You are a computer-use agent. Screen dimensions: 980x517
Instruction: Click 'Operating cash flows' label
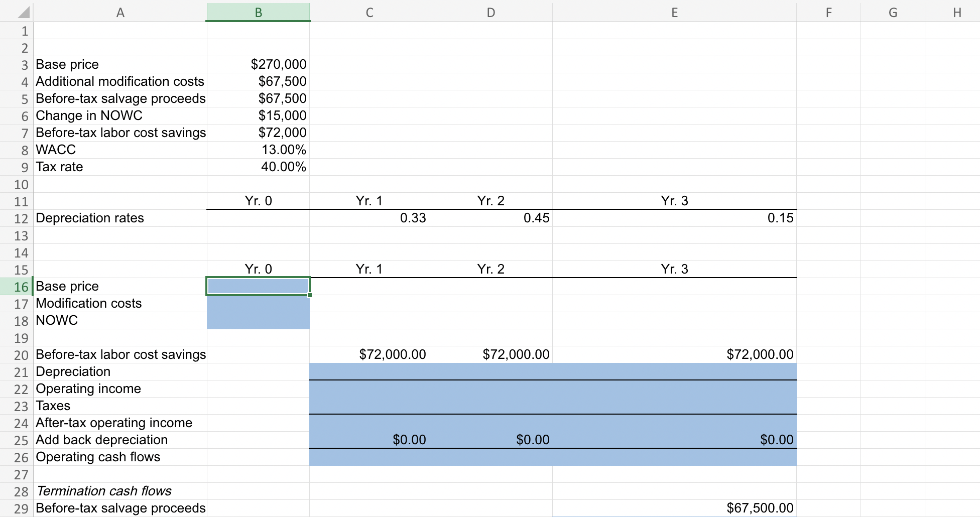[x=98, y=457]
